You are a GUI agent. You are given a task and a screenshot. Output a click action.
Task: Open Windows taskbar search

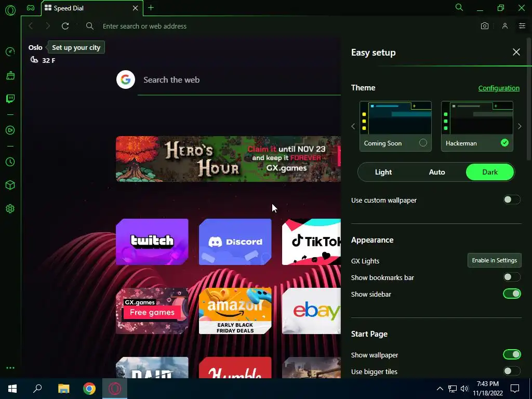[37, 389]
